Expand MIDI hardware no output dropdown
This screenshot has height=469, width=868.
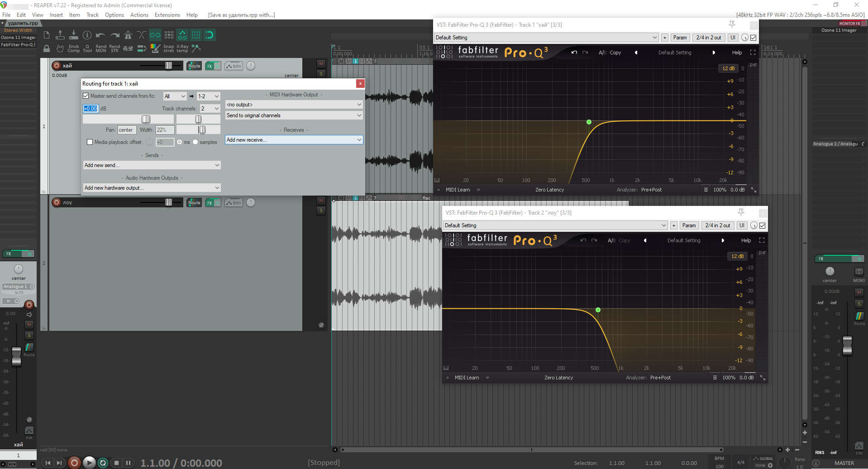pyautogui.click(x=294, y=105)
